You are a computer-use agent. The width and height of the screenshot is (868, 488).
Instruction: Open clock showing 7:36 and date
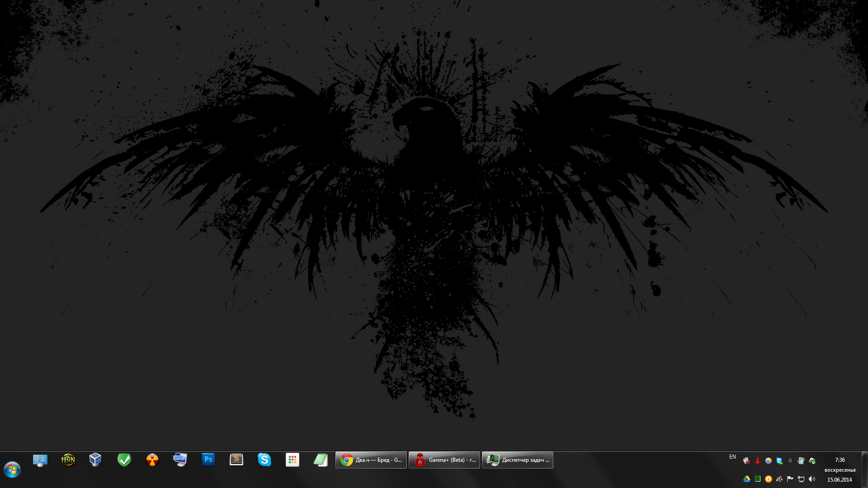click(840, 469)
